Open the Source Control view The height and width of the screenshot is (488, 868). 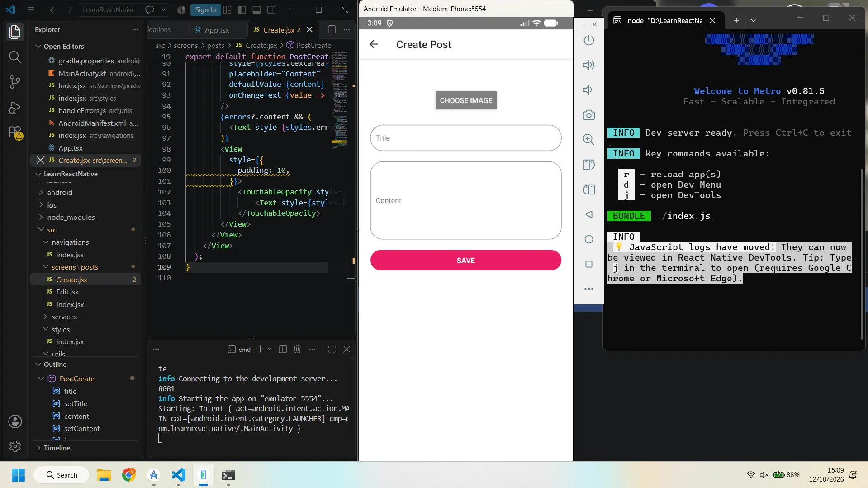(x=15, y=82)
